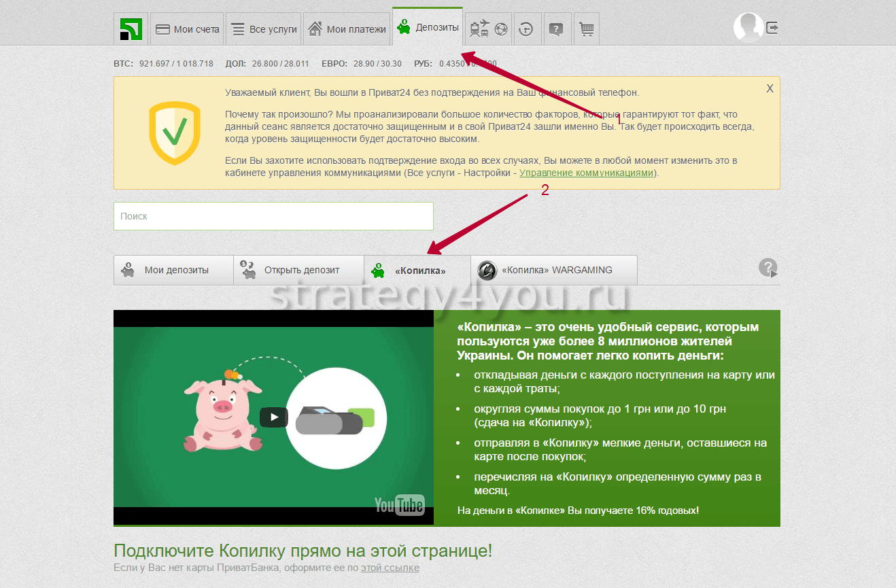Click into the Поиск search field
The height and width of the screenshot is (588, 896).
point(273,216)
